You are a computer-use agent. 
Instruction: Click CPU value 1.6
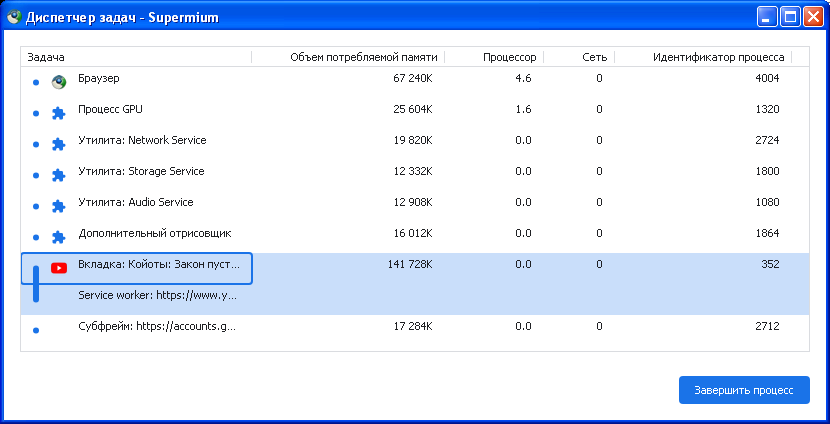(x=523, y=110)
